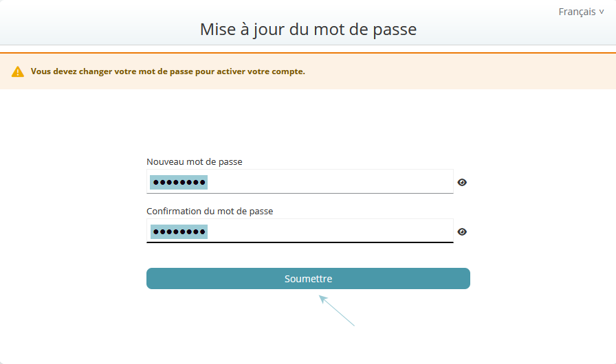Open the Français language dropdown

click(x=577, y=12)
